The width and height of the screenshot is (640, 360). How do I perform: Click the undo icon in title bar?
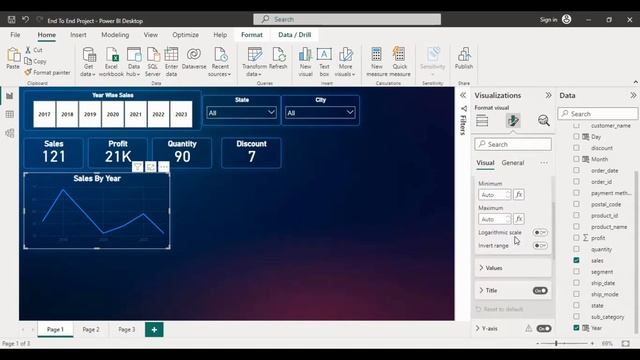(25, 20)
